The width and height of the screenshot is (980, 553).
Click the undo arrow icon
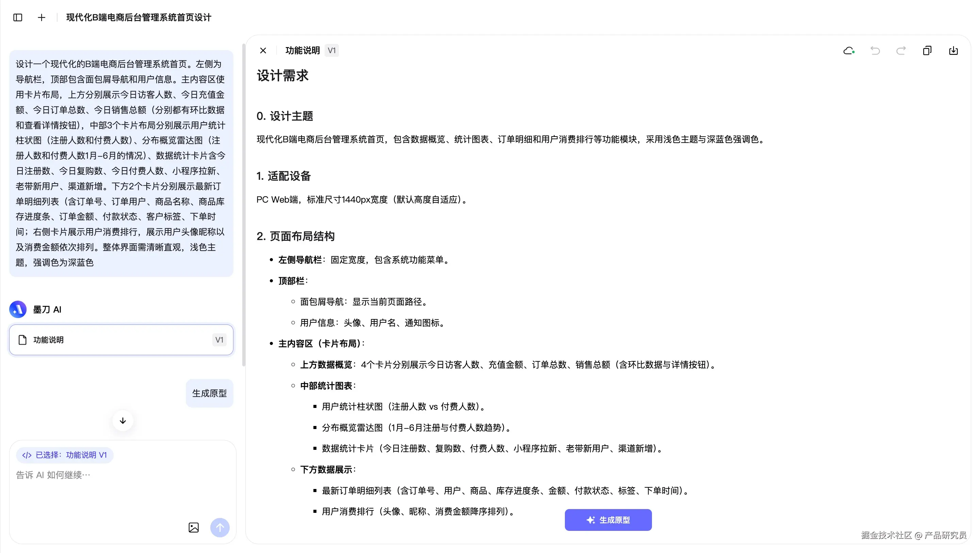click(x=875, y=51)
